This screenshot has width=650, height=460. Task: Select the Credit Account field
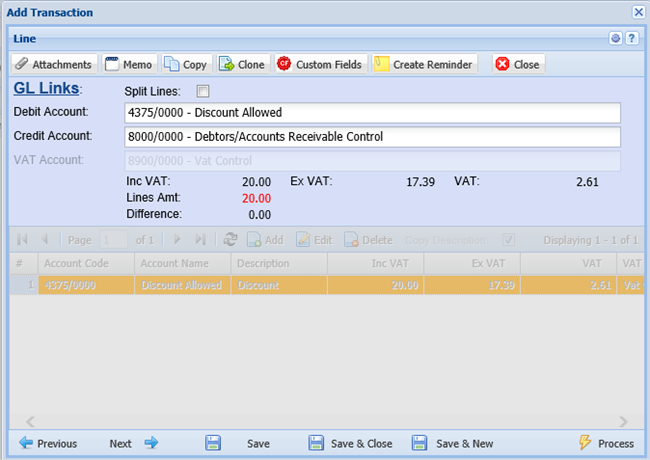[x=372, y=136]
